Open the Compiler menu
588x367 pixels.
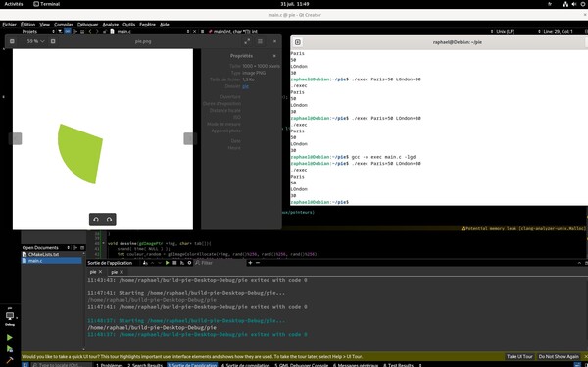[64, 25]
